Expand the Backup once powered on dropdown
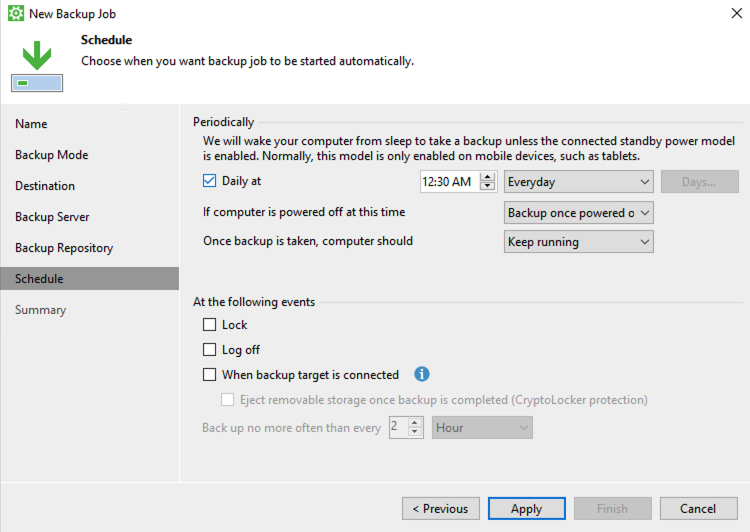This screenshot has height=532, width=750. tap(578, 212)
